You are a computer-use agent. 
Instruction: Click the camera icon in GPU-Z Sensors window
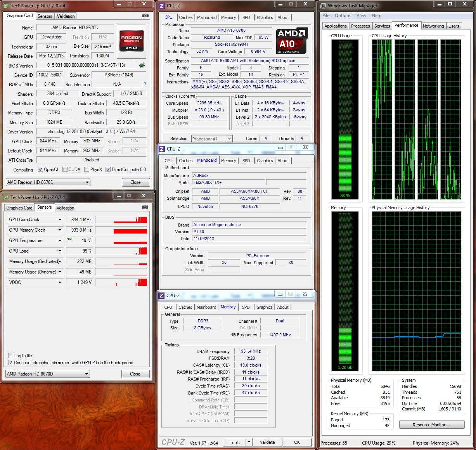click(145, 207)
